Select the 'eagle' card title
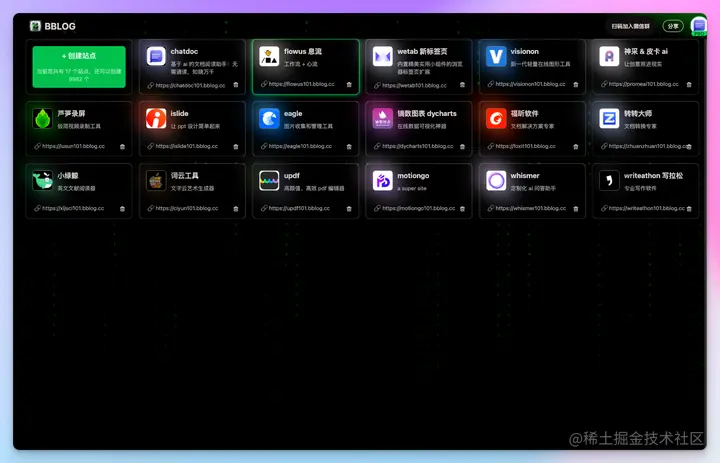The width and height of the screenshot is (720, 463). (293, 113)
